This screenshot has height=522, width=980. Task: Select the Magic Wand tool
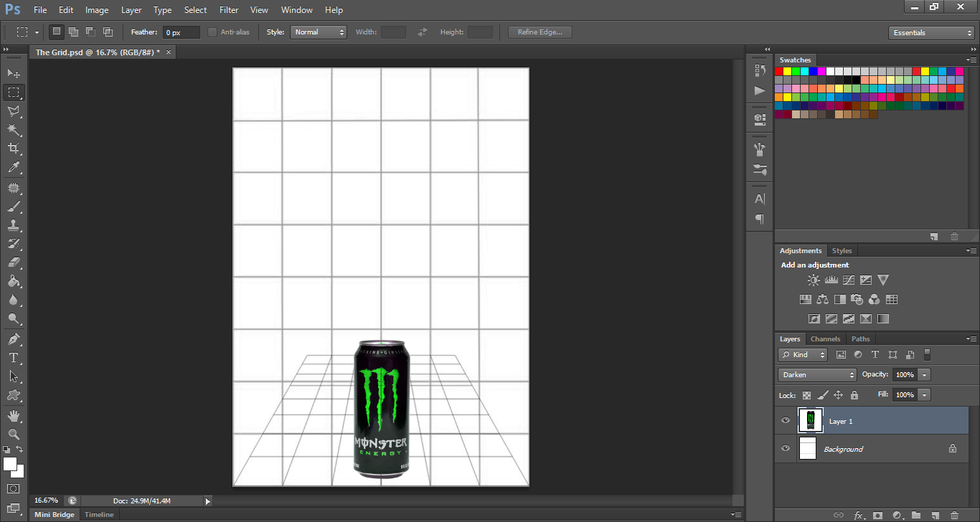click(x=14, y=130)
